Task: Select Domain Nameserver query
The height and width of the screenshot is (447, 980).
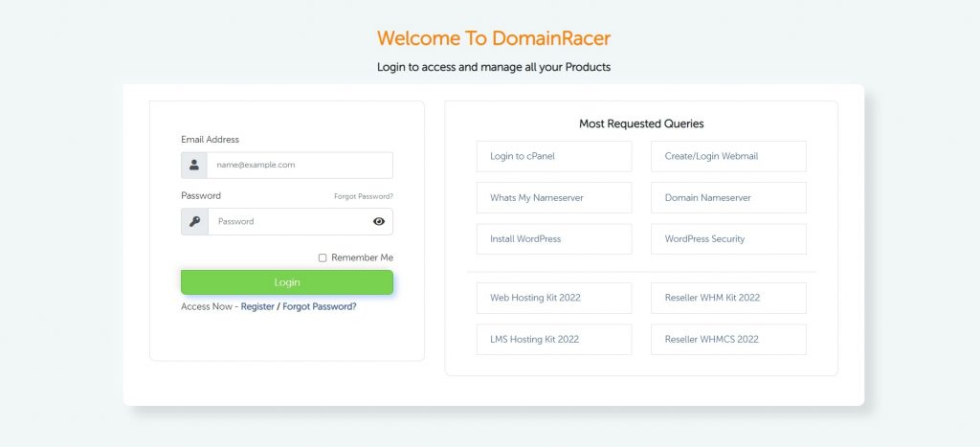Action: (728, 197)
